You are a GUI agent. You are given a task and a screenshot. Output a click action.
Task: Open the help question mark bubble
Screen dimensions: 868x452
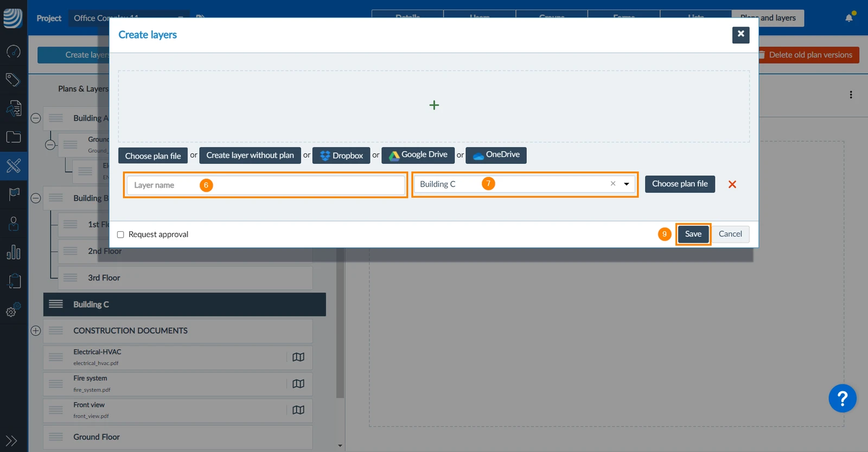[842, 399]
